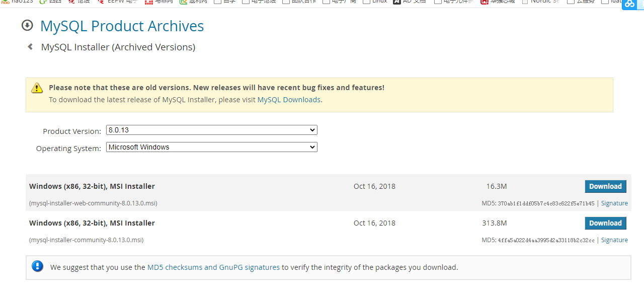Image resolution: width=644 pixels, height=290 pixels.
Task: Download the 313.8M community MSI installer
Action: click(x=605, y=223)
